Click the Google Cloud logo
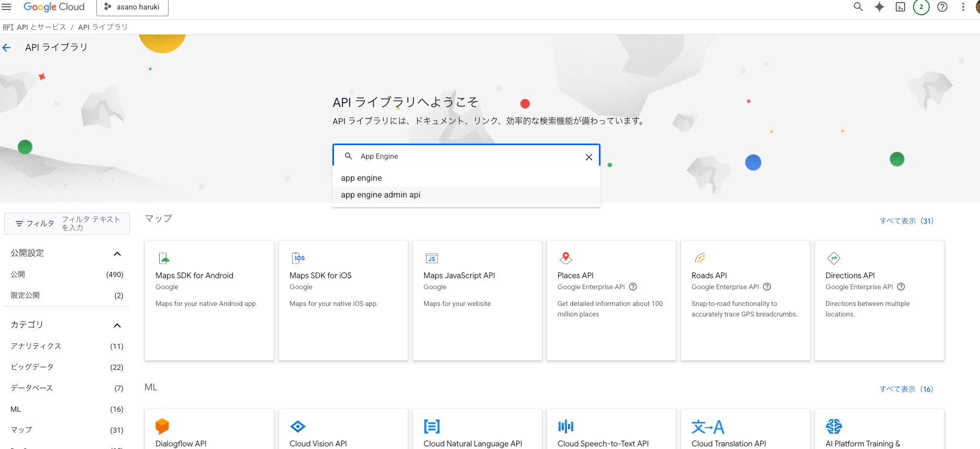The width and height of the screenshot is (980, 449). pyautogui.click(x=54, y=7)
